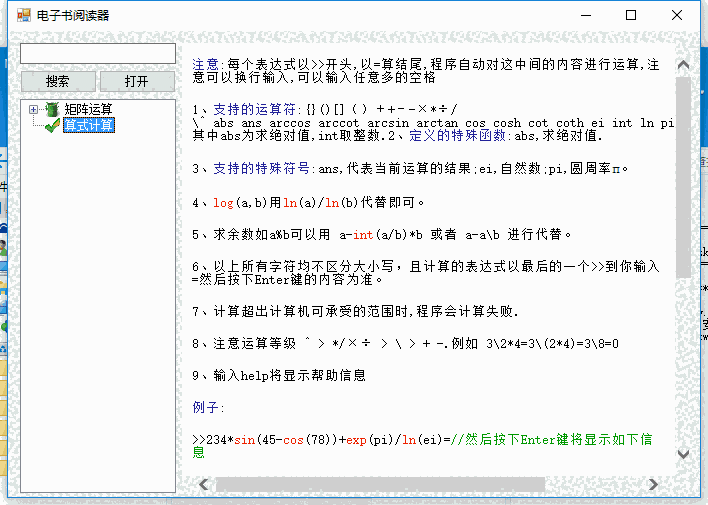
Task: Close the 电子书阅读器 window
Action: [x=677, y=15]
